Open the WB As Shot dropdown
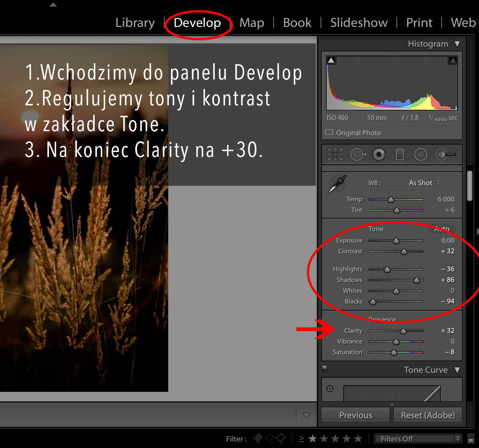The height and width of the screenshot is (448, 479). (x=424, y=183)
